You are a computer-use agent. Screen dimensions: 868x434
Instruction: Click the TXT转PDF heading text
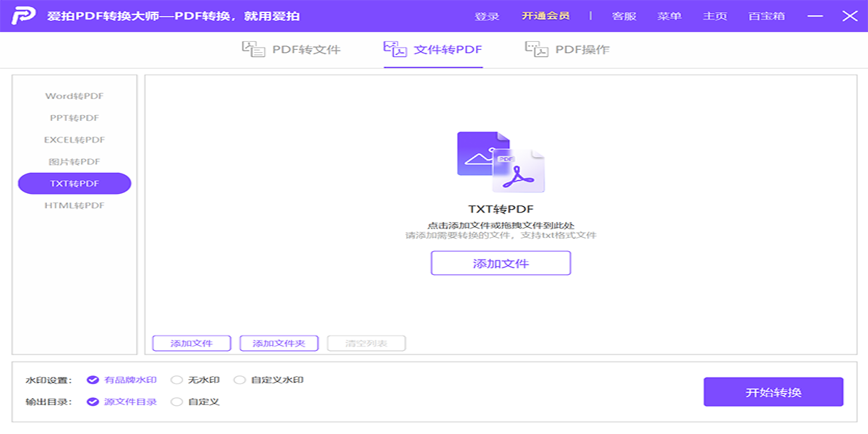[x=501, y=210]
